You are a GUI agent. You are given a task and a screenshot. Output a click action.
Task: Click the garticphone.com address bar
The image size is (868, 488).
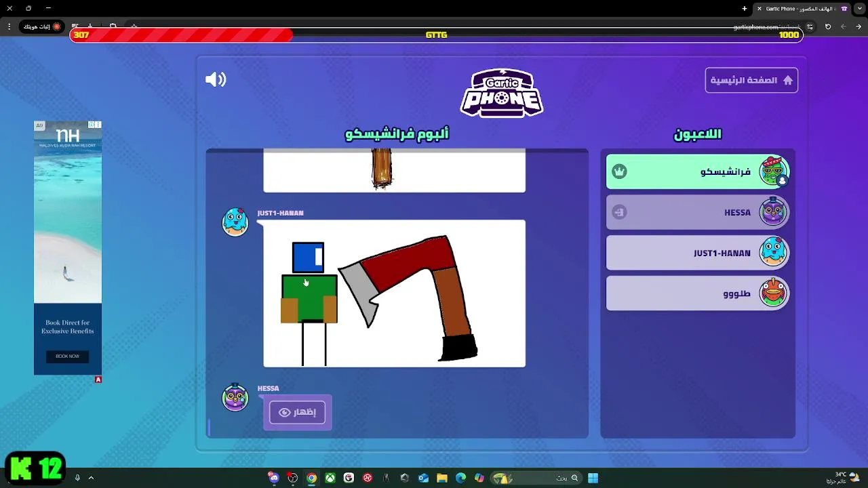coord(766,27)
